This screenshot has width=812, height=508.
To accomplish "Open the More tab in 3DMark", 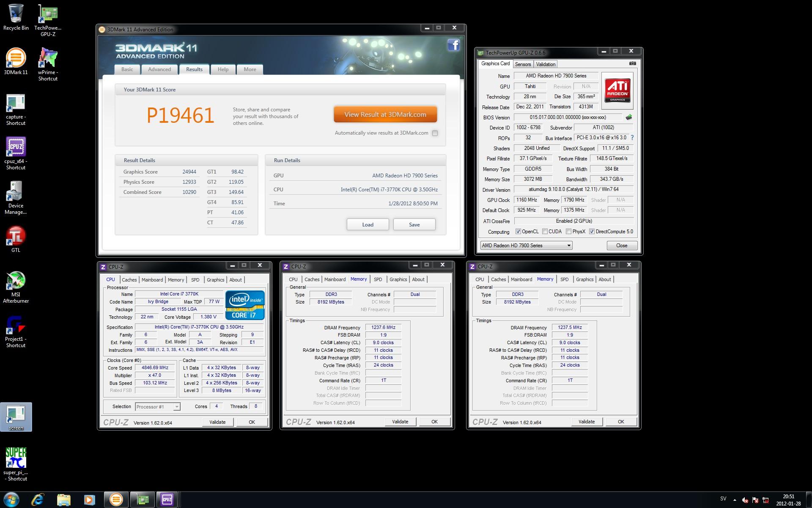I will [250, 69].
